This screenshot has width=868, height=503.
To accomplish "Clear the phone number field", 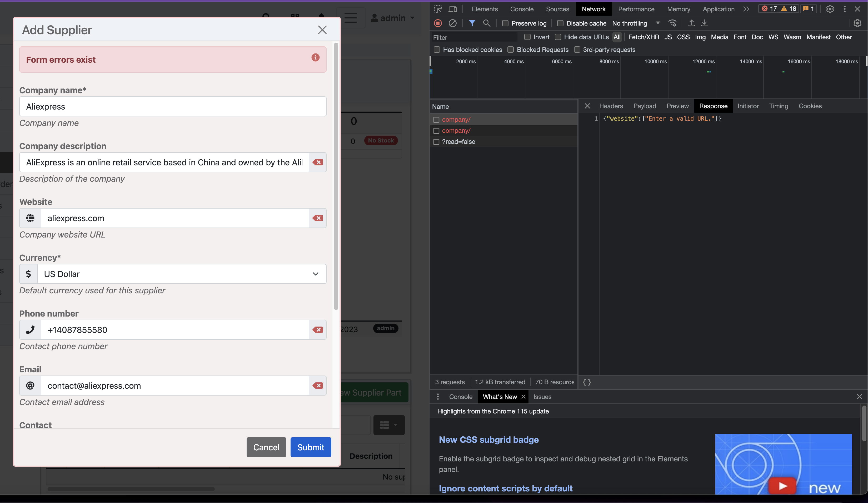I will [x=317, y=330].
